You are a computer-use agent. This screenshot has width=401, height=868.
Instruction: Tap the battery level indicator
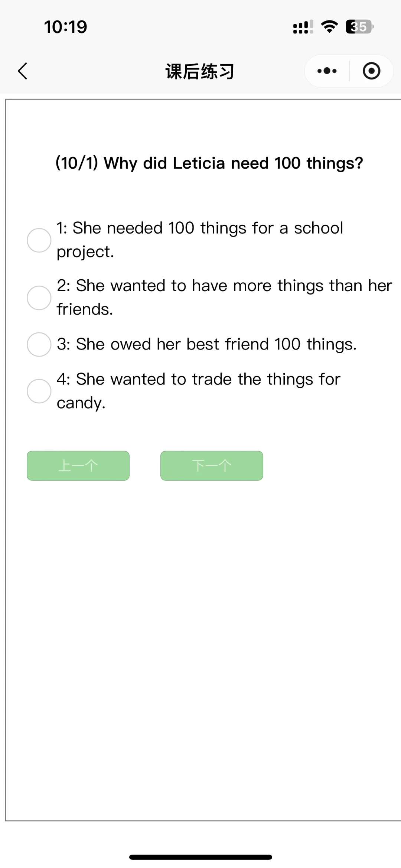[359, 27]
